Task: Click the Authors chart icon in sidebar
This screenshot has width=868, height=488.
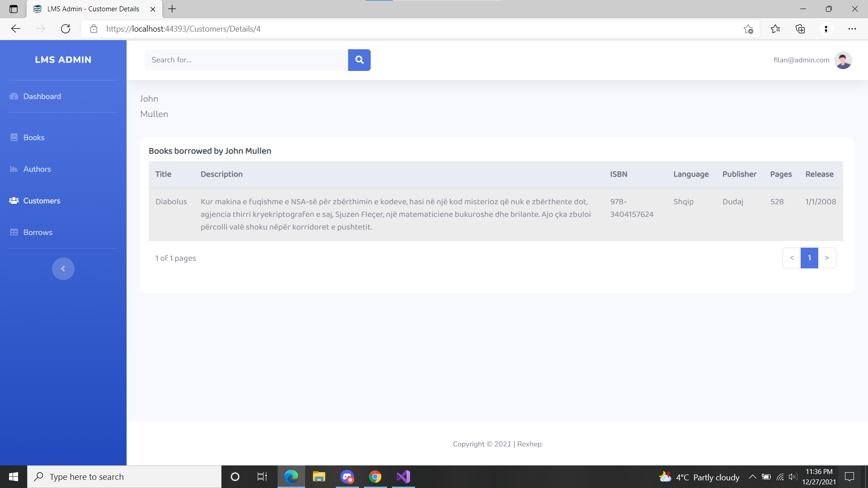Action: pyautogui.click(x=14, y=169)
